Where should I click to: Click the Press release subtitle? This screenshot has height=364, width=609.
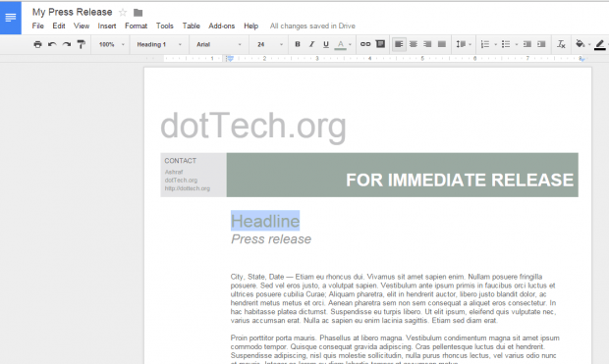point(271,239)
